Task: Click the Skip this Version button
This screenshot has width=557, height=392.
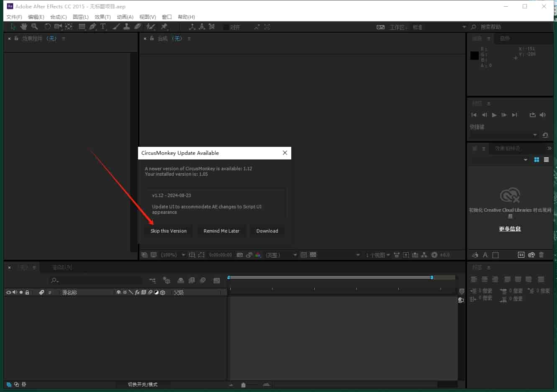Action: coord(169,231)
